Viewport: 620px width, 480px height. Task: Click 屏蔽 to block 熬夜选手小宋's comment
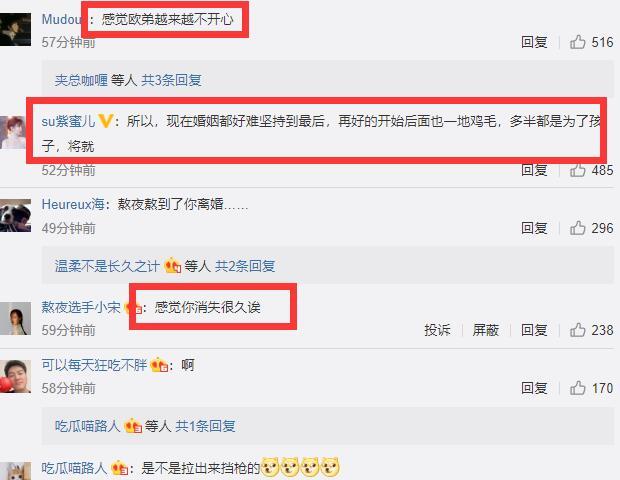click(486, 330)
